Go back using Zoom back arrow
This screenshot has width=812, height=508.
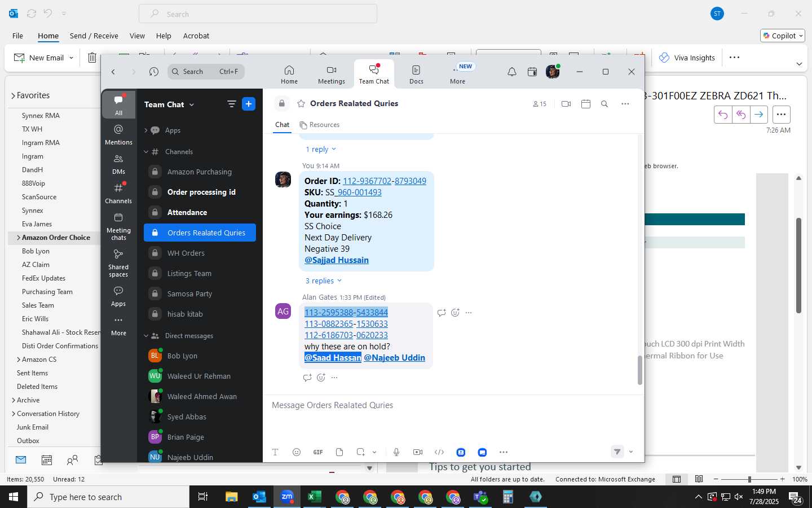(x=113, y=72)
